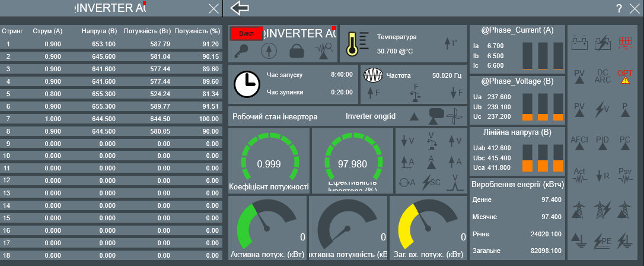
Task: Click the back arrow at the top
Action: pyautogui.click(x=240, y=8)
